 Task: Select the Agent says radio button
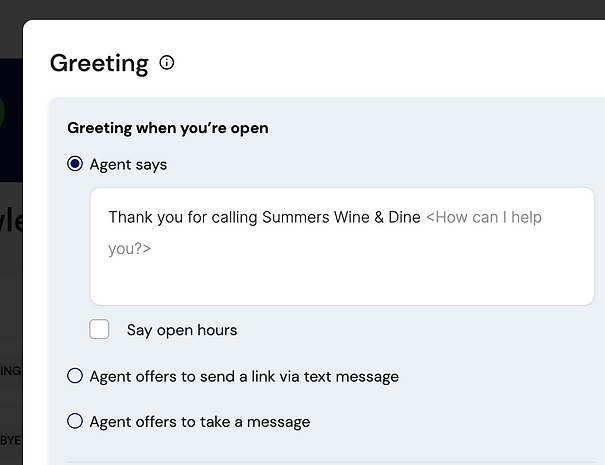click(x=75, y=164)
